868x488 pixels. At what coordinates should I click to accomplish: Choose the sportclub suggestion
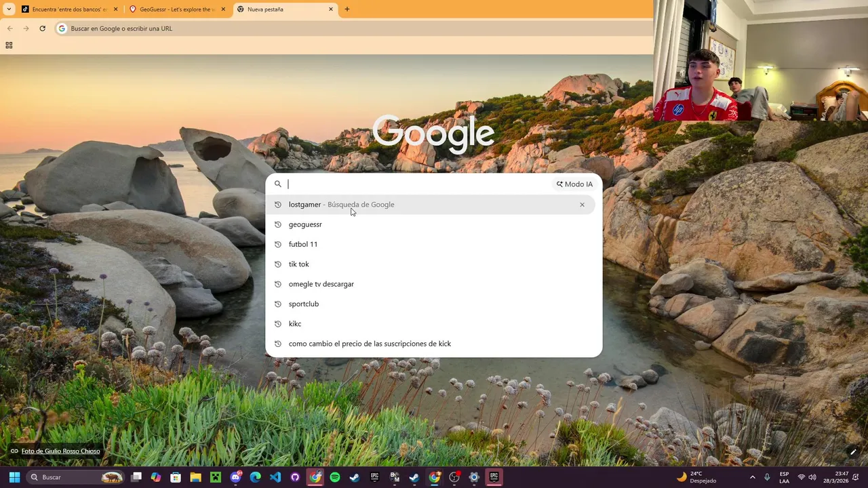point(431,304)
